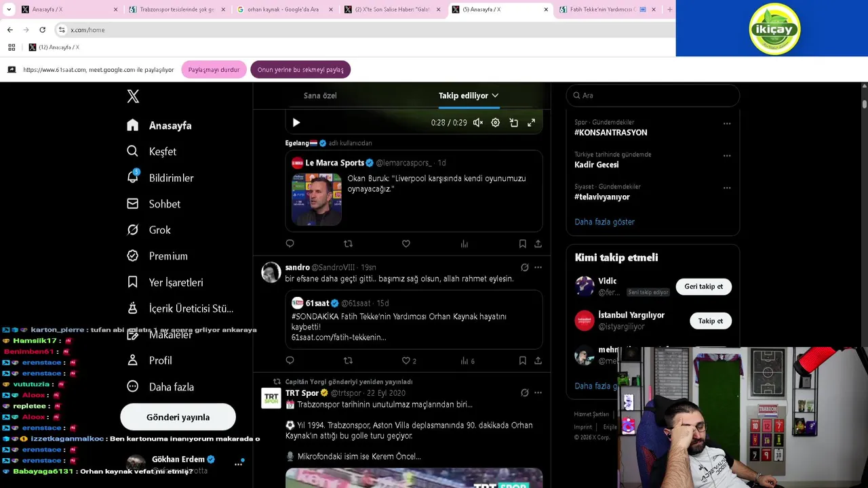Switch to Trabzonspor tesislerinde browser tab
Viewport: 868px width, 488px height.
pos(176,9)
